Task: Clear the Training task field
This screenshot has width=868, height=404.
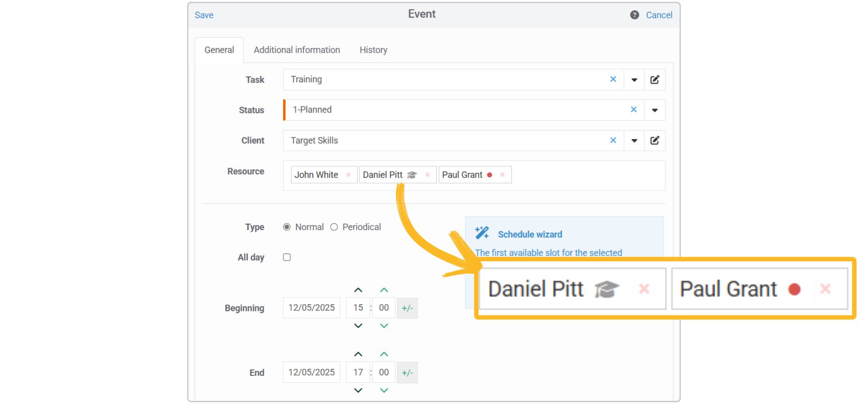Action: pyautogui.click(x=613, y=80)
